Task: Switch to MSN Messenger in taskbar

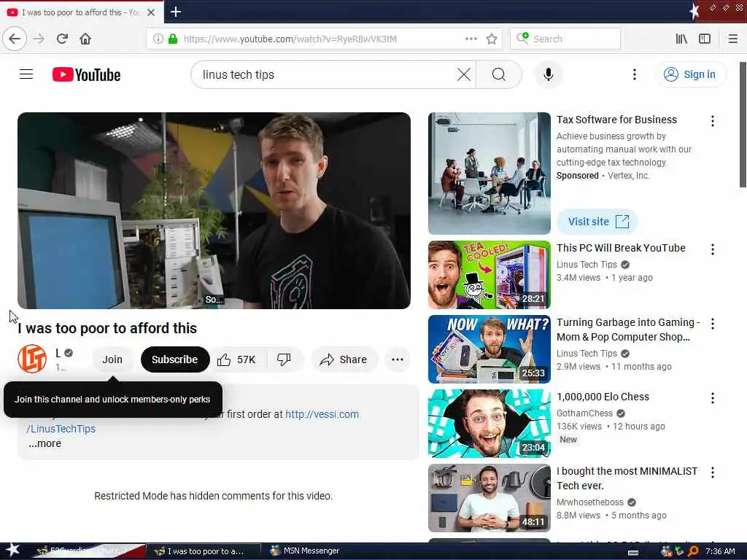Action: [x=305, y=551]
